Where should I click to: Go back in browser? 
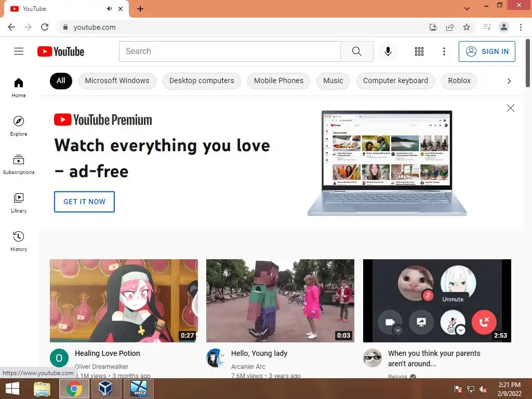[x=11, y=27]
